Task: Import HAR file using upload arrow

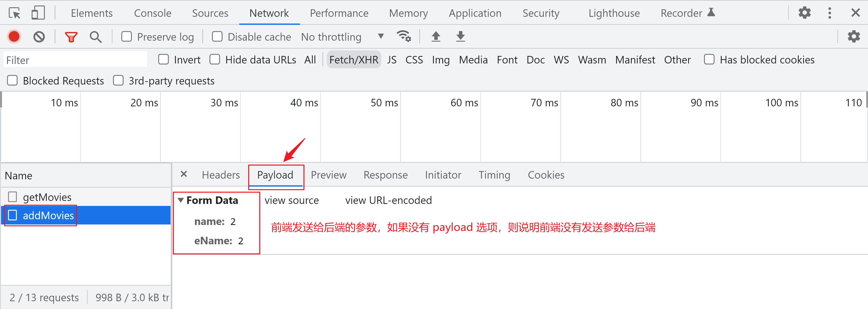Action: [436, 36]
